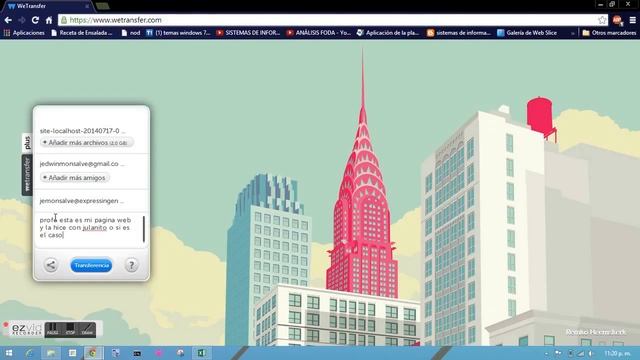Image resolution: width=640 pixels, height=360 pixels.
Task: Click the URL address bar
Action: (x=333, y=20)
